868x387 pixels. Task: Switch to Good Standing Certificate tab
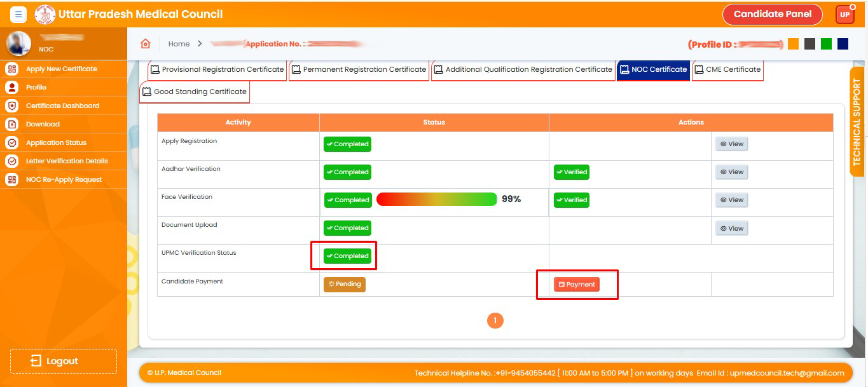pyautogui.click(x=195, y=92)
